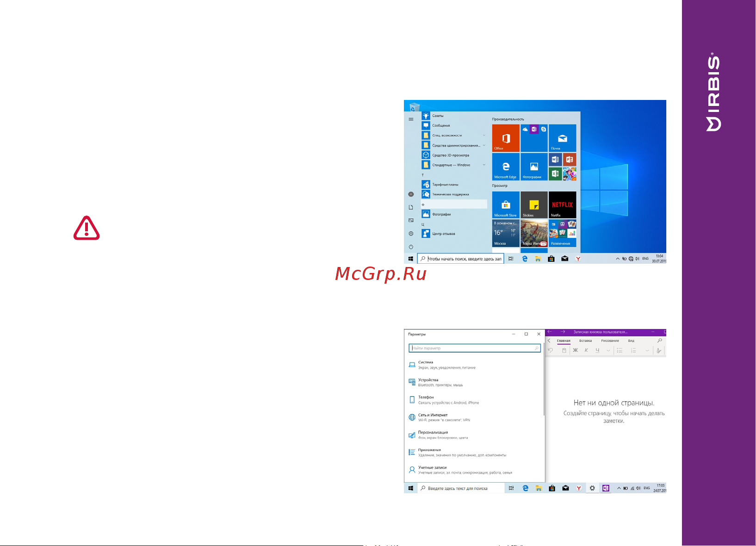
Task: Launch the Netflix tile
Action: (x=563, y=205)
